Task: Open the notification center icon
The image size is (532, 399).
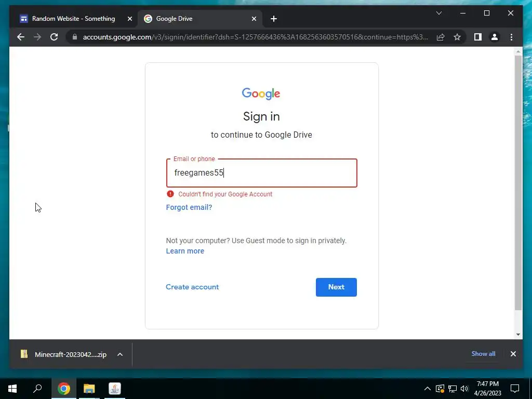Action: pos(515,389)
